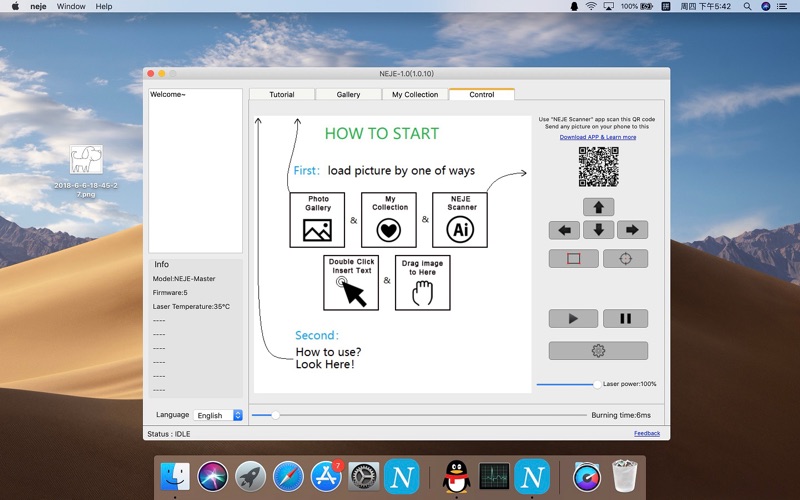Open the App Store from the Dock
Screen dimensions: 800x500
(326, 476)
